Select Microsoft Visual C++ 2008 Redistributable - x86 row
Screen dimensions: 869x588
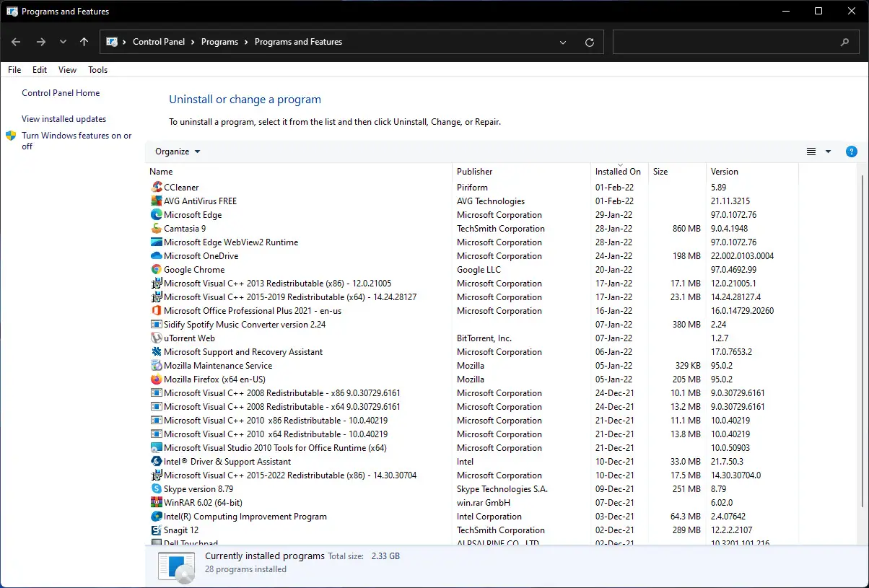point(472,393)
